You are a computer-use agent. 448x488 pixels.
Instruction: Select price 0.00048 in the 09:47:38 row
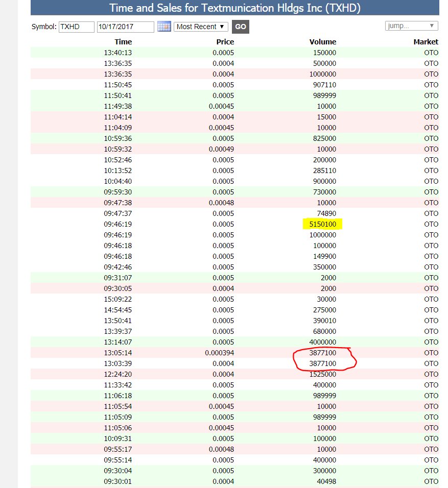tap(221, 203)
